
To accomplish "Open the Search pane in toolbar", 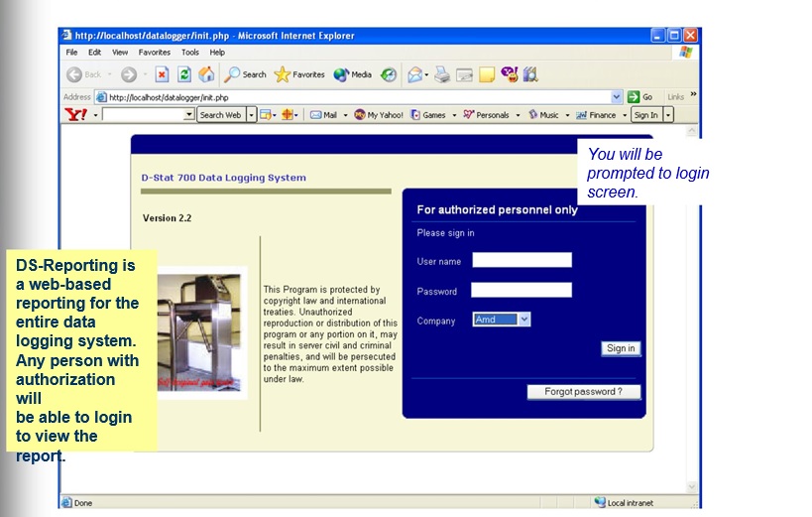I will (x=246, y=74).
